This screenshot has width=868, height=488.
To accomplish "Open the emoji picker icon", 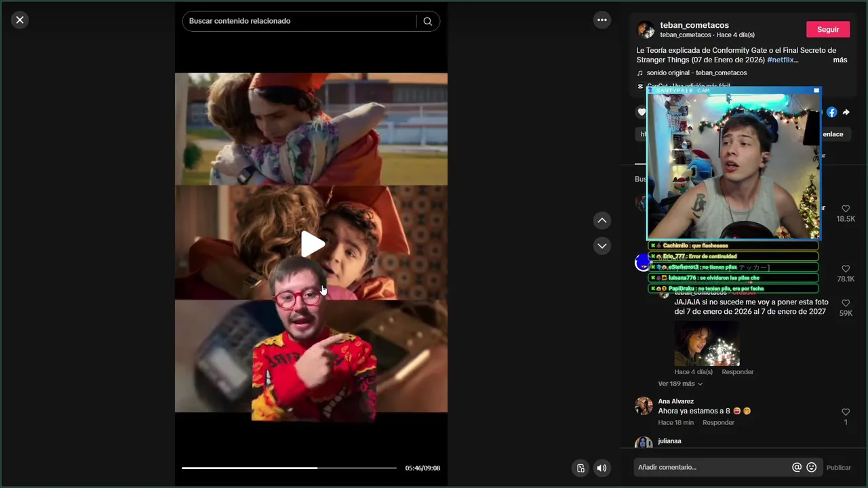I will tap(811, 468).
